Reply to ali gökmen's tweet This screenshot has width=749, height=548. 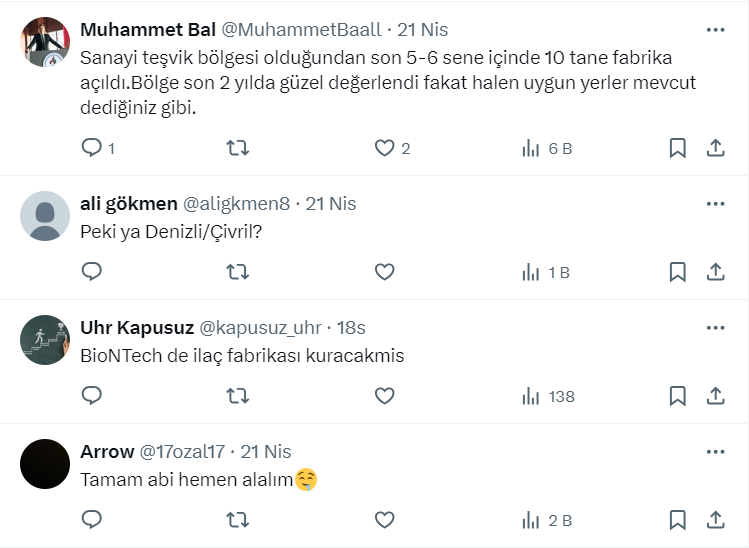(92, 271)
